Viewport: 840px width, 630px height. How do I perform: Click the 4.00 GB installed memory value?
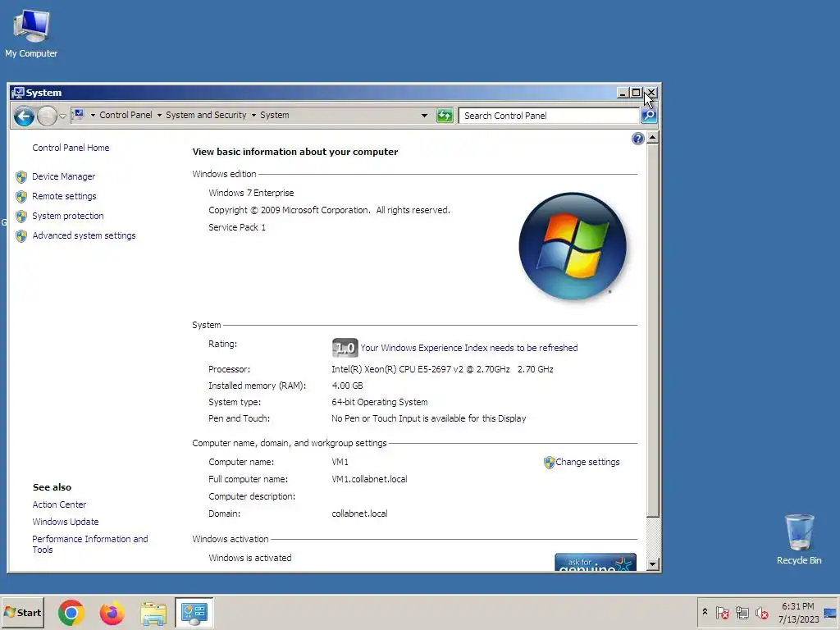pyautogui.click(x=347, y=386)
